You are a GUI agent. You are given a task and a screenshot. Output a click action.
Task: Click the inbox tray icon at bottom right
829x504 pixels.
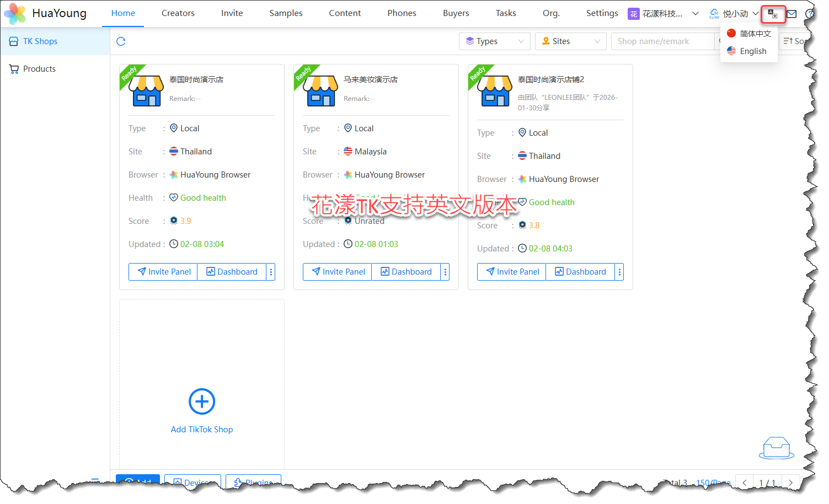coord(776,447)
